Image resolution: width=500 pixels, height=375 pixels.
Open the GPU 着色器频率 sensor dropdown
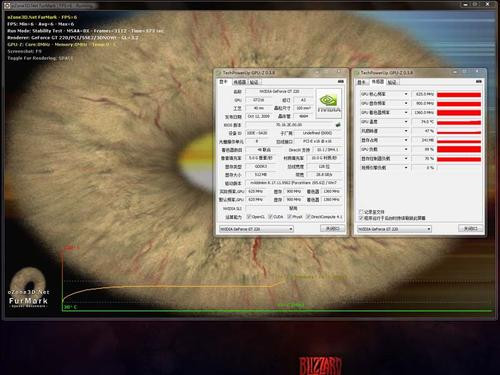pos(406,112)
